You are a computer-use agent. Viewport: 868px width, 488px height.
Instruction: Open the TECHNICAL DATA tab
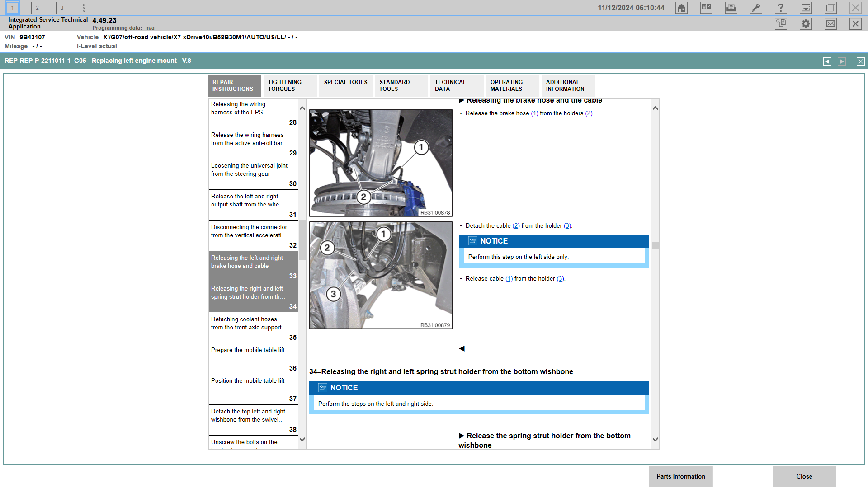456,85
